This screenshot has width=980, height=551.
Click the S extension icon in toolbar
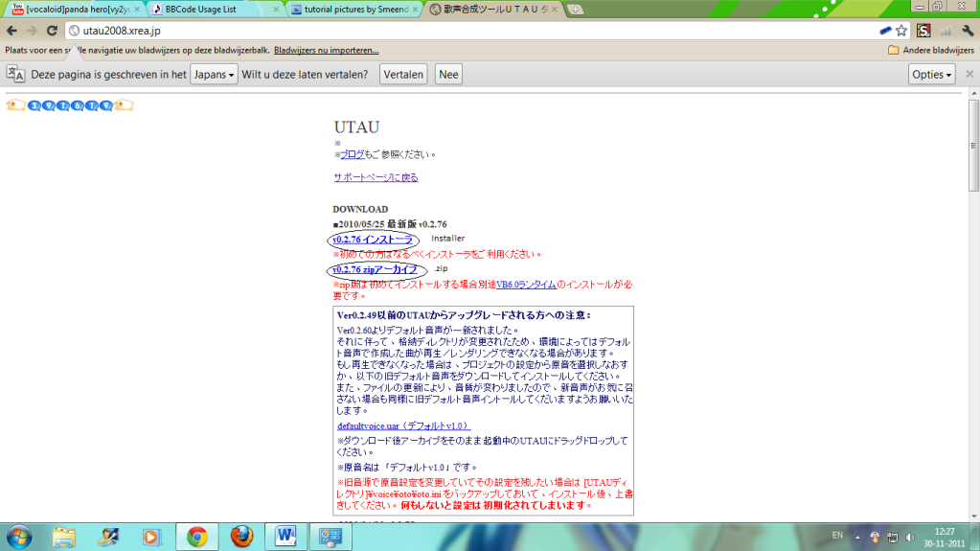923,30
